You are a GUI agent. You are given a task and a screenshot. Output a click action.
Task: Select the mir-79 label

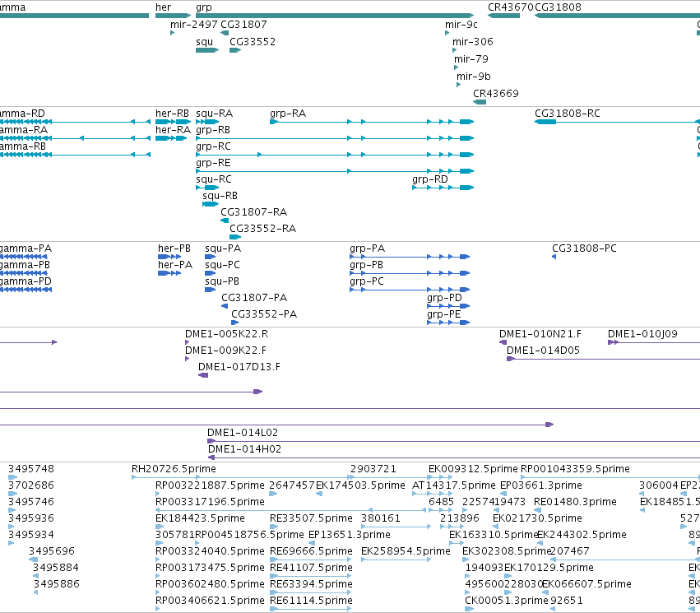click(x=471, y=59)
